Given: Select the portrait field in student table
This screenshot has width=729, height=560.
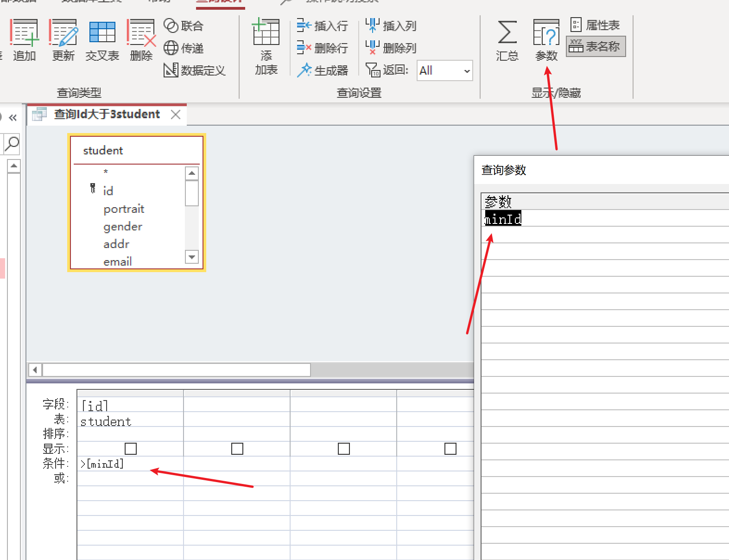Looking at the screenshot, I should click(x=124, y=209).
